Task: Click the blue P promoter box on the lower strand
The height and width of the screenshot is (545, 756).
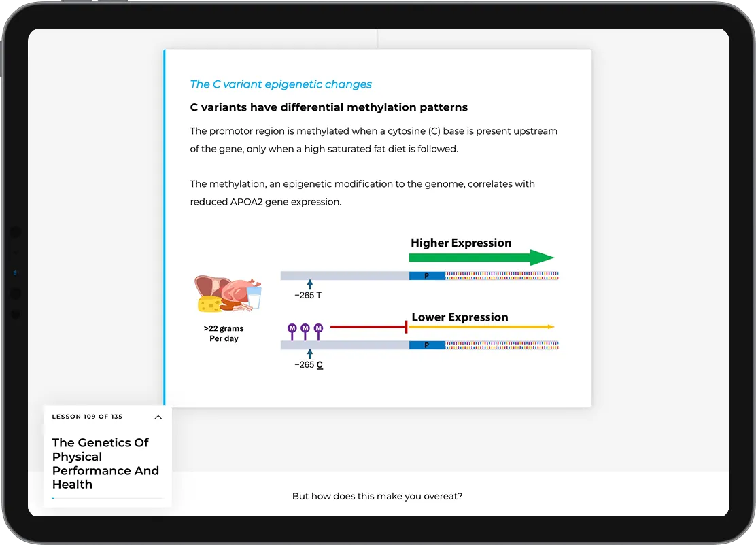Action: (x=427, y=345)
